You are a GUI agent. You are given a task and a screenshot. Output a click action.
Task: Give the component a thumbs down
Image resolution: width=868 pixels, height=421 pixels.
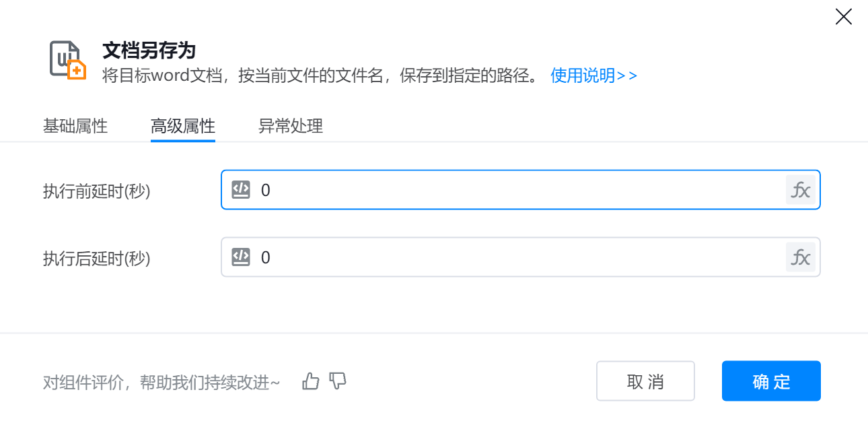[338, 381]
